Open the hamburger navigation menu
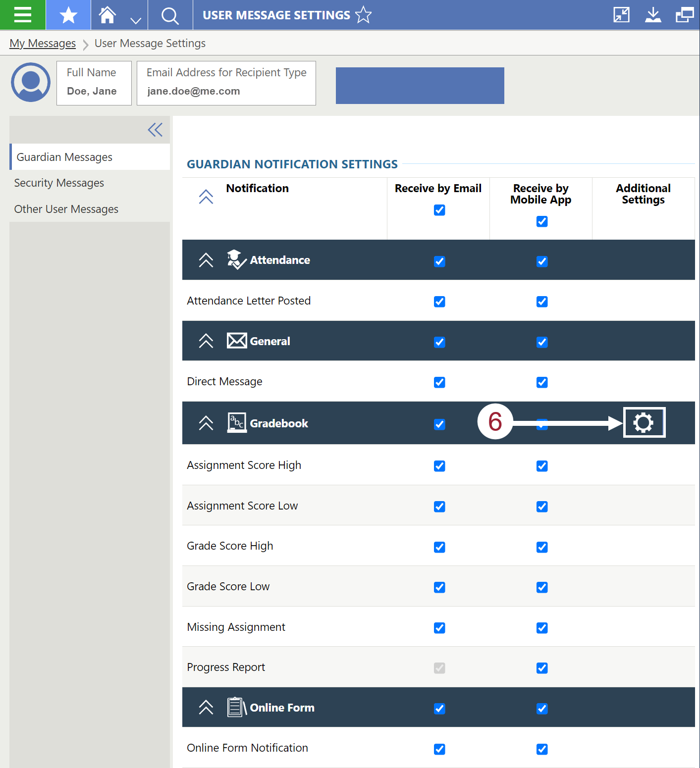Viewport: 700px width, 768px height. coord(23,15)
